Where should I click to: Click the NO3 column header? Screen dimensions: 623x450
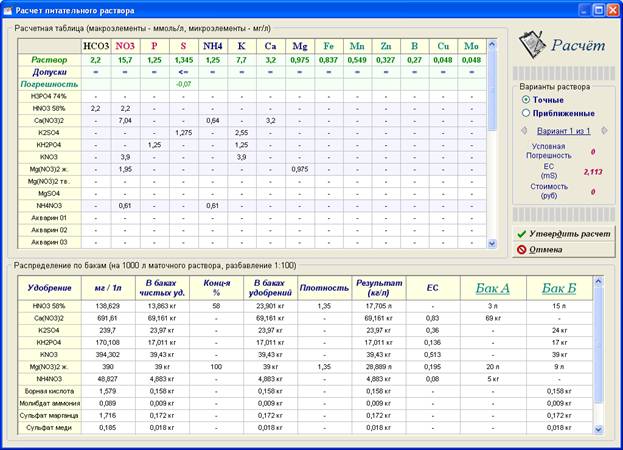125,46
